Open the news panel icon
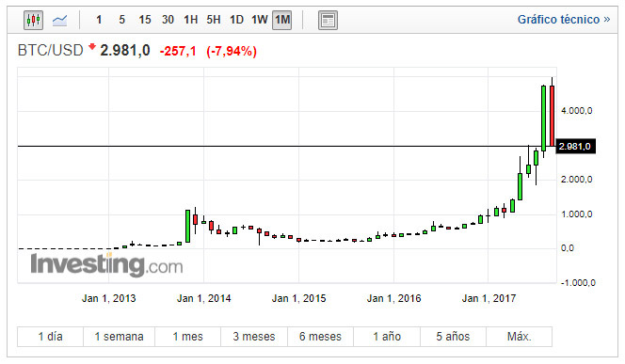 point(328,20)
